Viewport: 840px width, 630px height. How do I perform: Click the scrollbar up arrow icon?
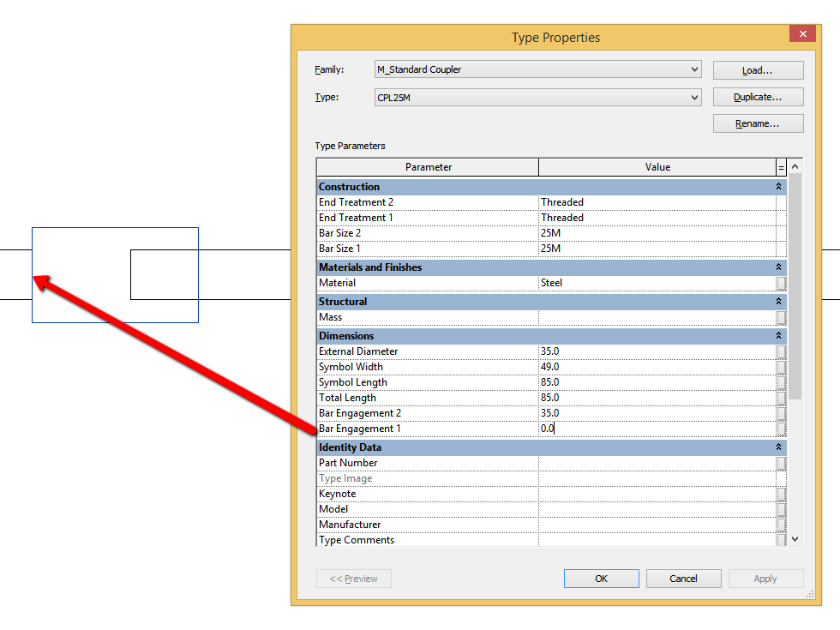point(794,166)
